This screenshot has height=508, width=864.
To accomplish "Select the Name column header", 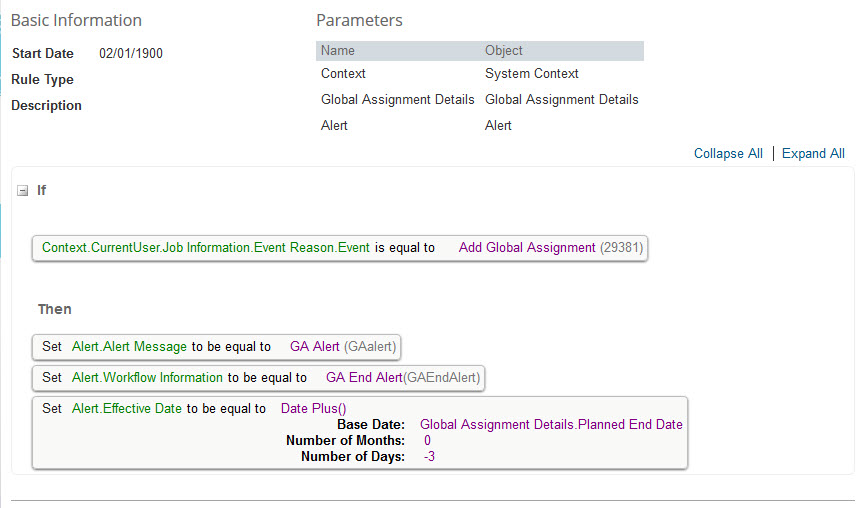I will [338, 51].
